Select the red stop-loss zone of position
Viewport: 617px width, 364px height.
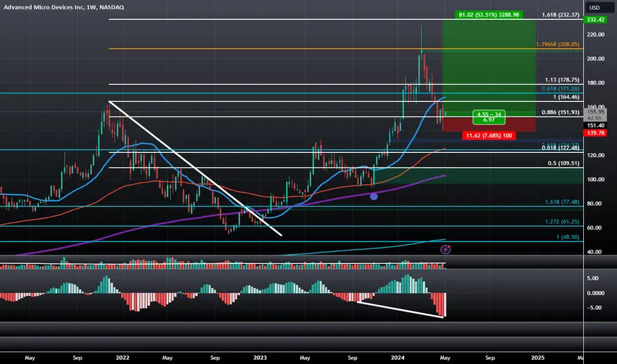click(489, 124)
